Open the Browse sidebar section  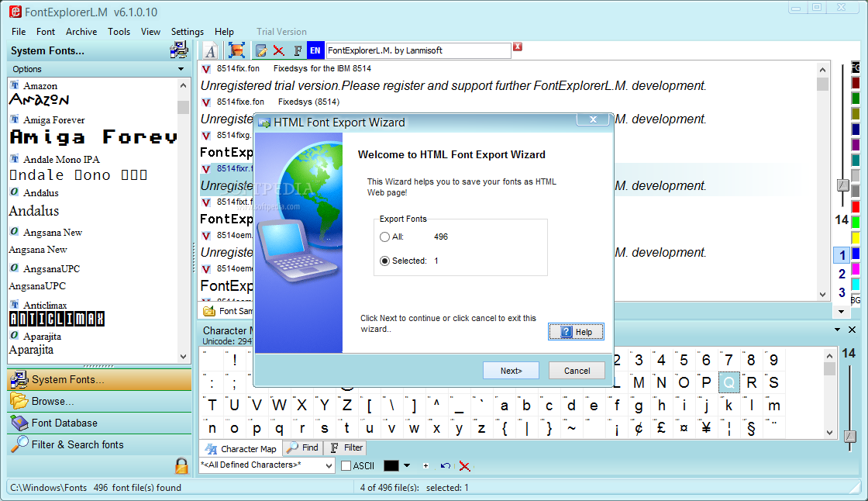[99, 401]
